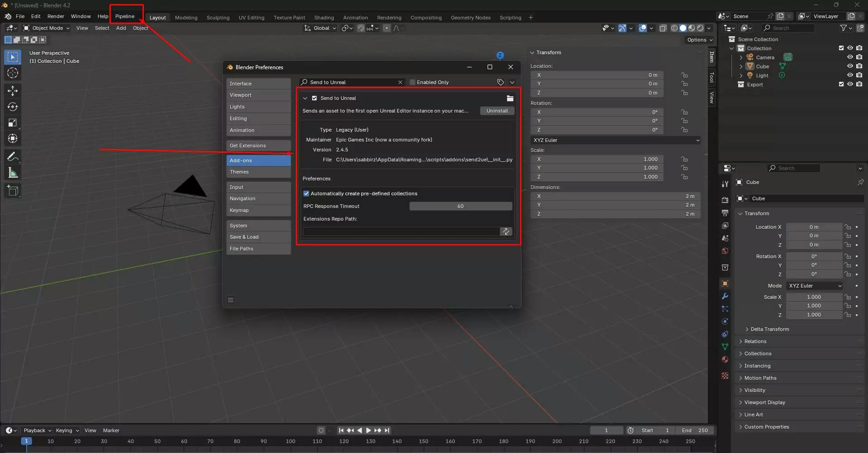Click the Extensions Repo Path refresh icon
Viewport: 868px width, 453px height.
click(506, 231)
